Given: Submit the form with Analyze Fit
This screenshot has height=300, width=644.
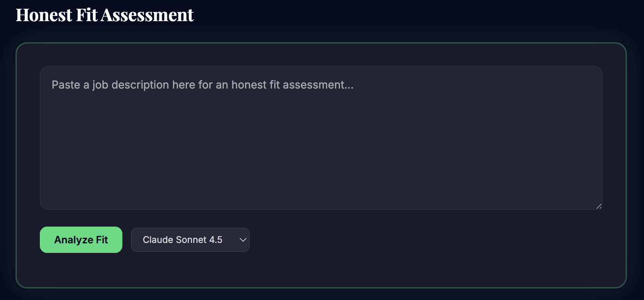Looking at the screenshot, I should [81, 240].
